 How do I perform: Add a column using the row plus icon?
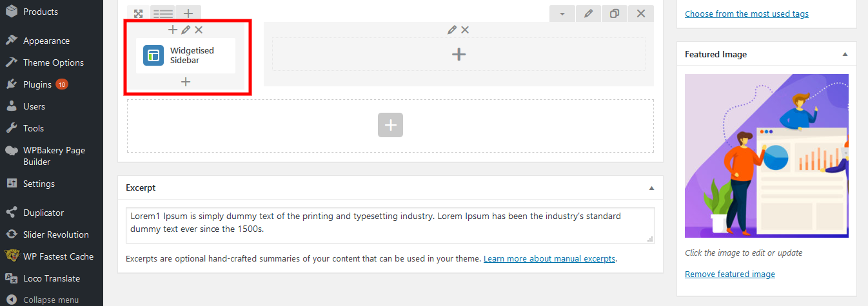point(188,14)
